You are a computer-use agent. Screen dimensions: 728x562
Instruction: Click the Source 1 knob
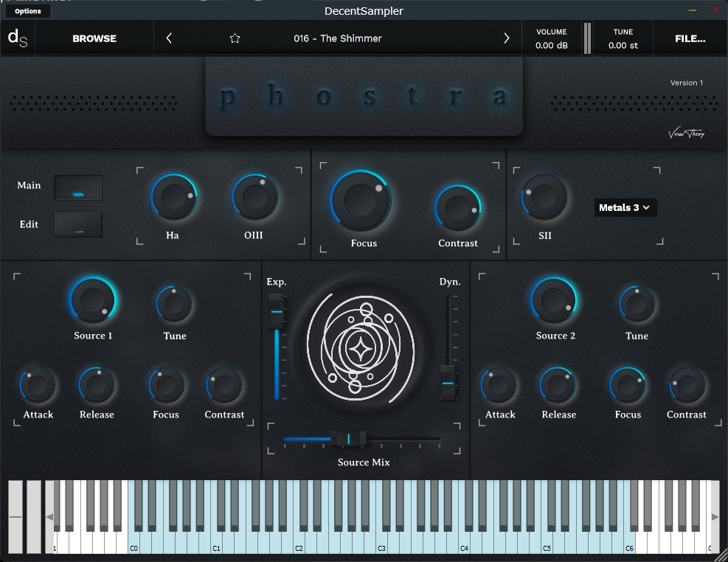[93, 300]
